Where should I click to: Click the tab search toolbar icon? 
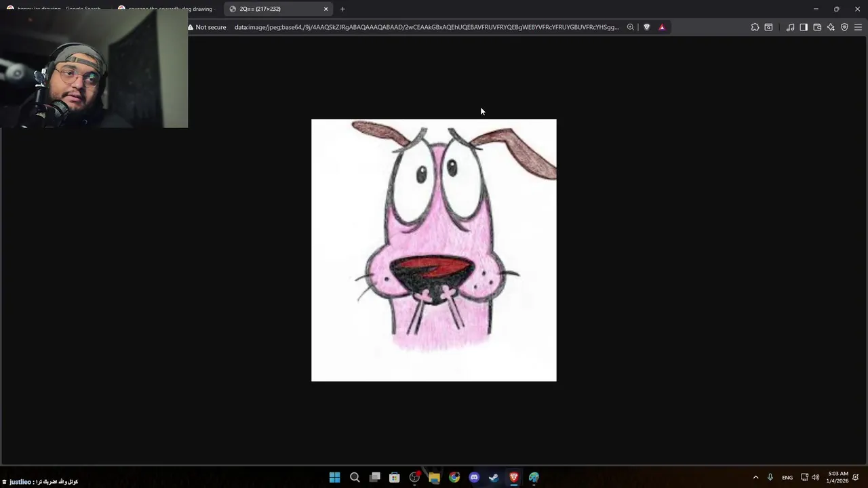[x=768, y=27]
